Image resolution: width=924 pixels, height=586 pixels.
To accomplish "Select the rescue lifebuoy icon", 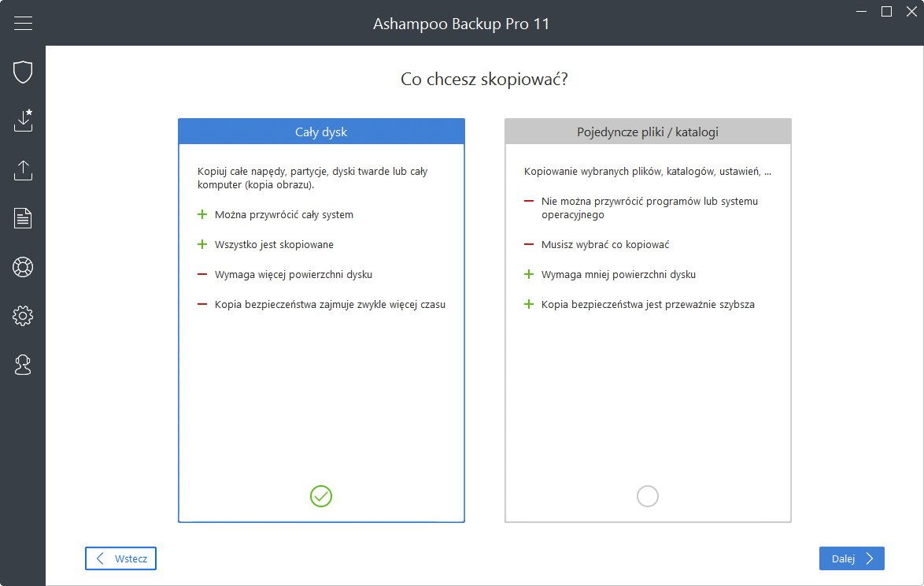I will [x=23, y=267].
